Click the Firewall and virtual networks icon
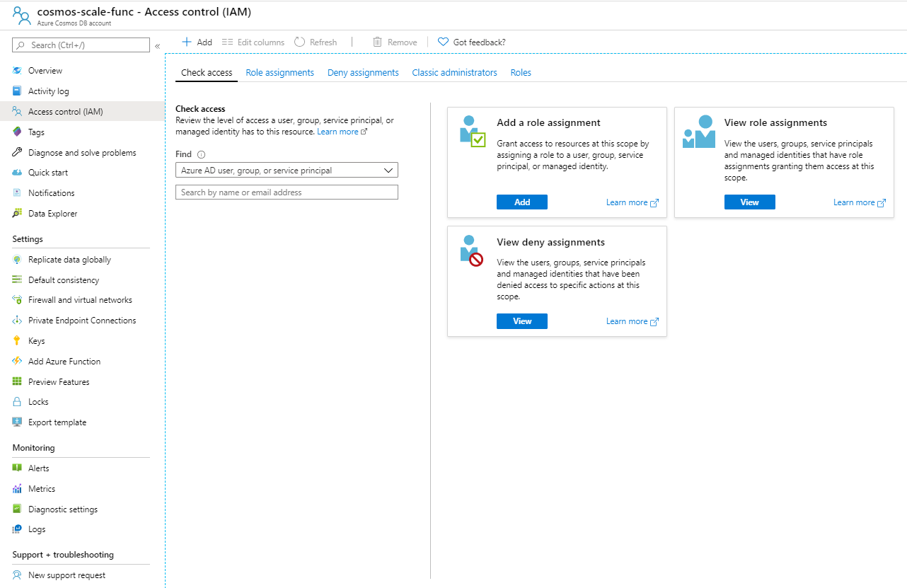The height and width of the screenshot is (588, 907). click(17, 300)
